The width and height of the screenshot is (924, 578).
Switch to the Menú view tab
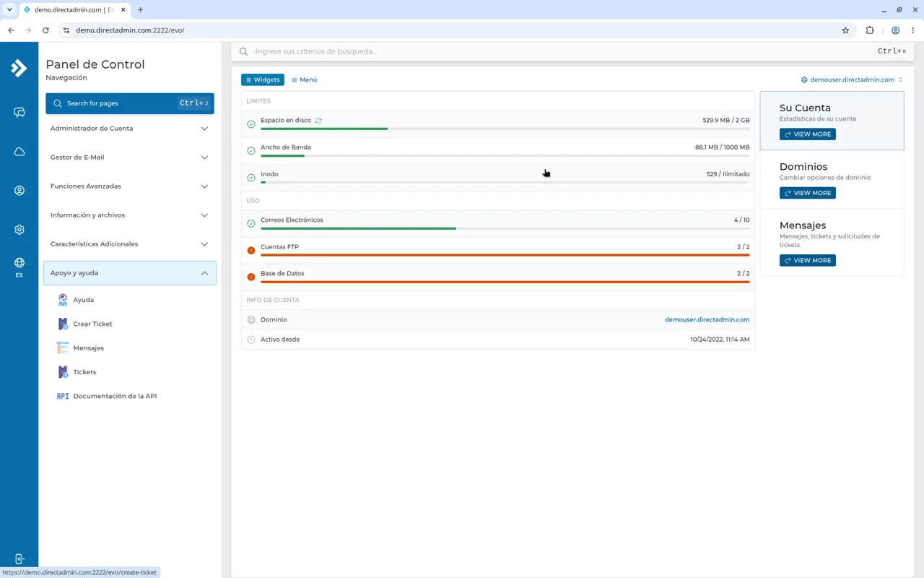pyautogui.click(x=305, y=79)
